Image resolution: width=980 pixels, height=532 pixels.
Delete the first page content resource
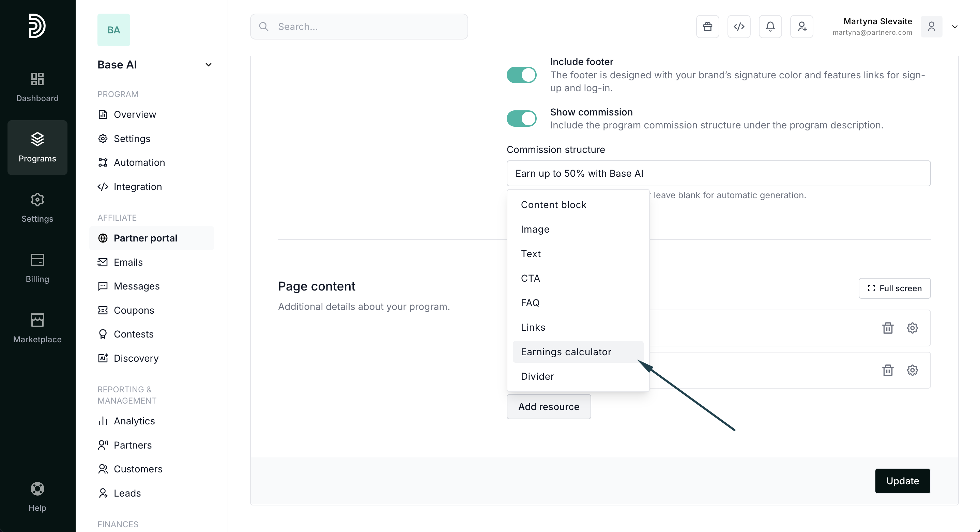[888, 328]
